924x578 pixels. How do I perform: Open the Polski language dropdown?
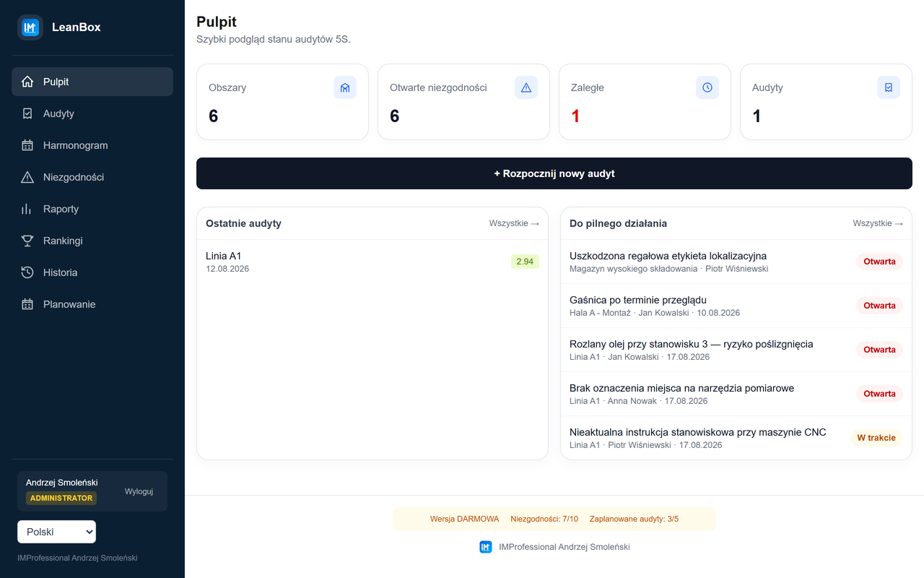point(56,532)
